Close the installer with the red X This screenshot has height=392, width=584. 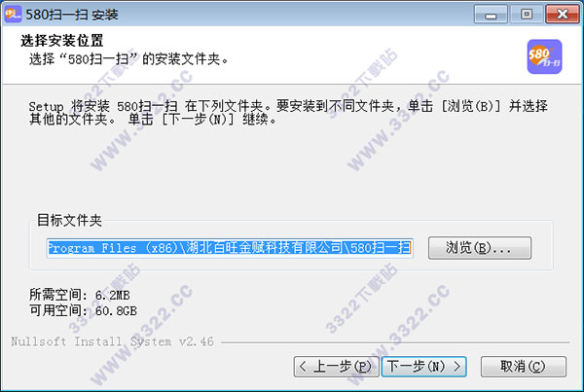point(563,15)
